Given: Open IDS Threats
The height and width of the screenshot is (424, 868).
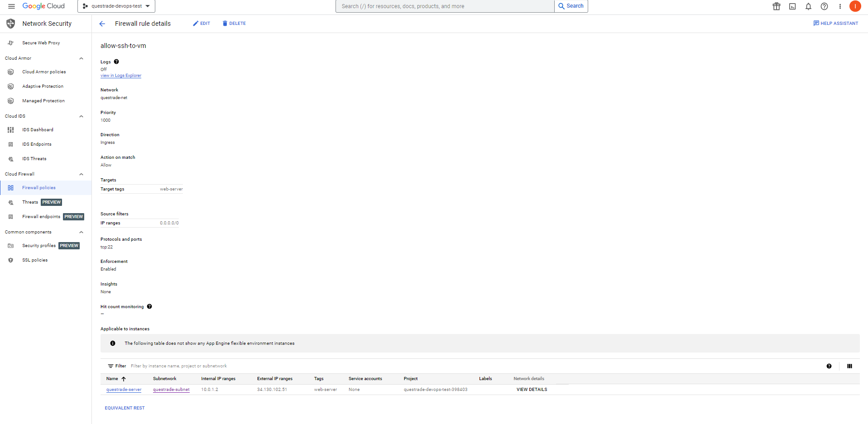Looking at the screenshot, I should 34,158.
